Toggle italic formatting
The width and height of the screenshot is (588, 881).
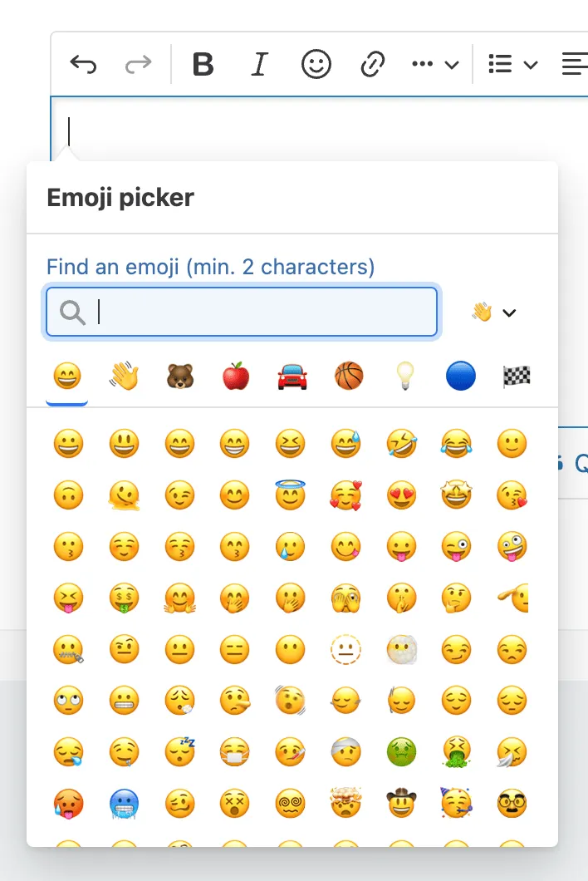pos(259,64)
